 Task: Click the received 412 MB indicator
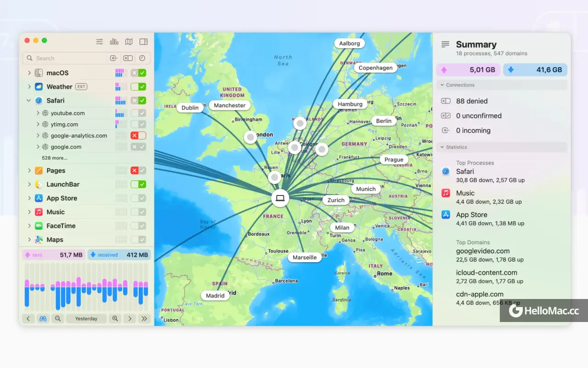click(119, 255)
